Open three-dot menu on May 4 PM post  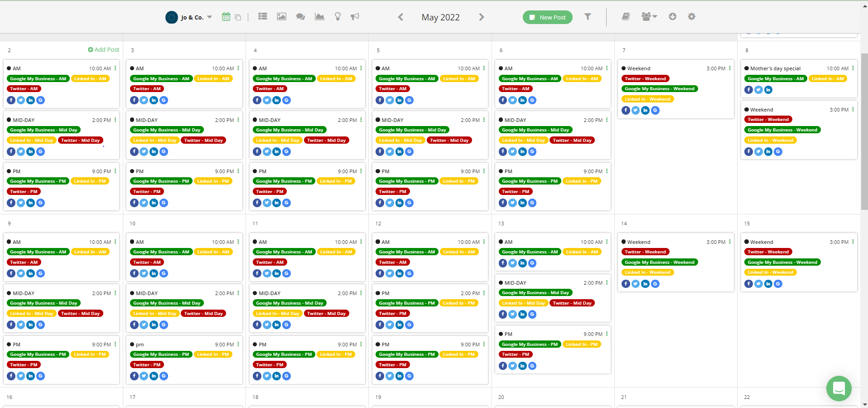point(361,171)
